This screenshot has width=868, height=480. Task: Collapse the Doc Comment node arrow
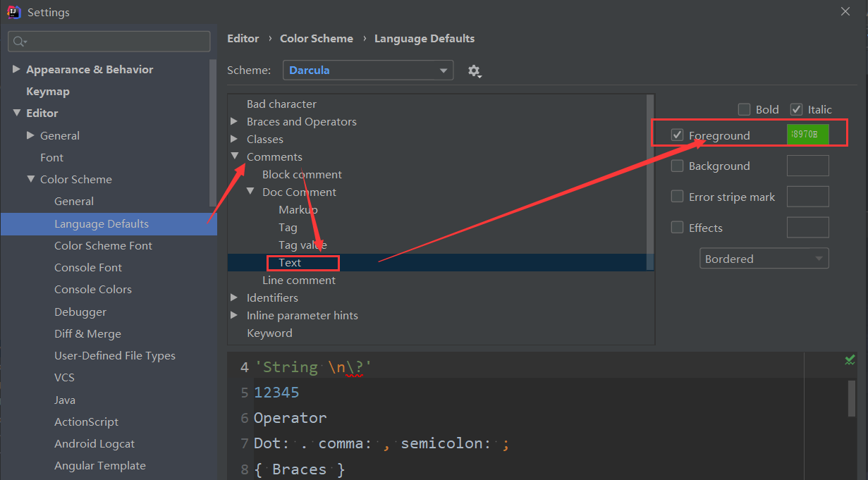pos(250,192)
